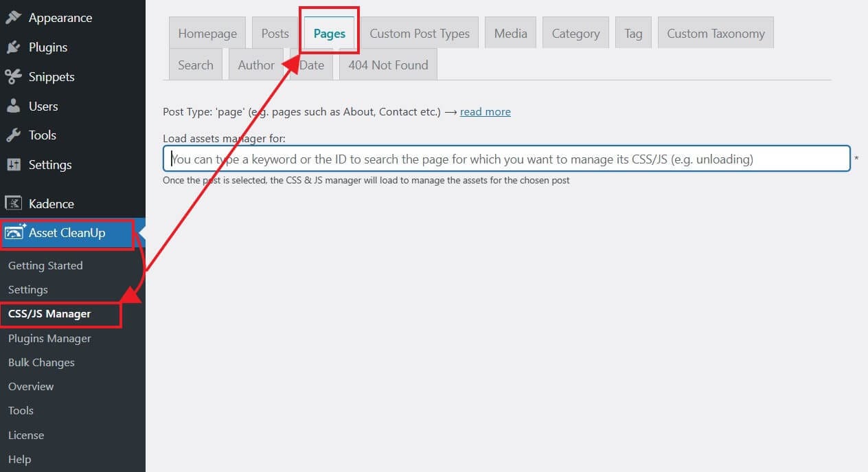Screen dimensions: 868x472
Task: Open Settings under Asset CleanUp
Action: pyautogui.click(x=28, y=290)
